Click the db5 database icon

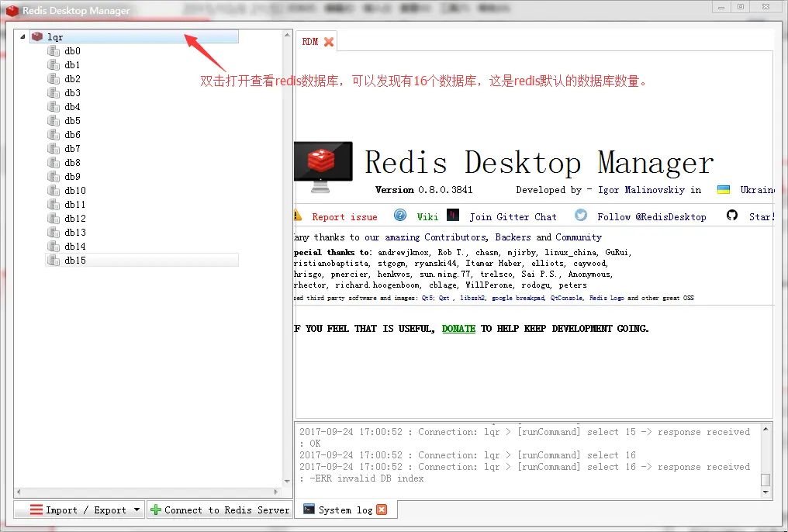tap(54, 121)
